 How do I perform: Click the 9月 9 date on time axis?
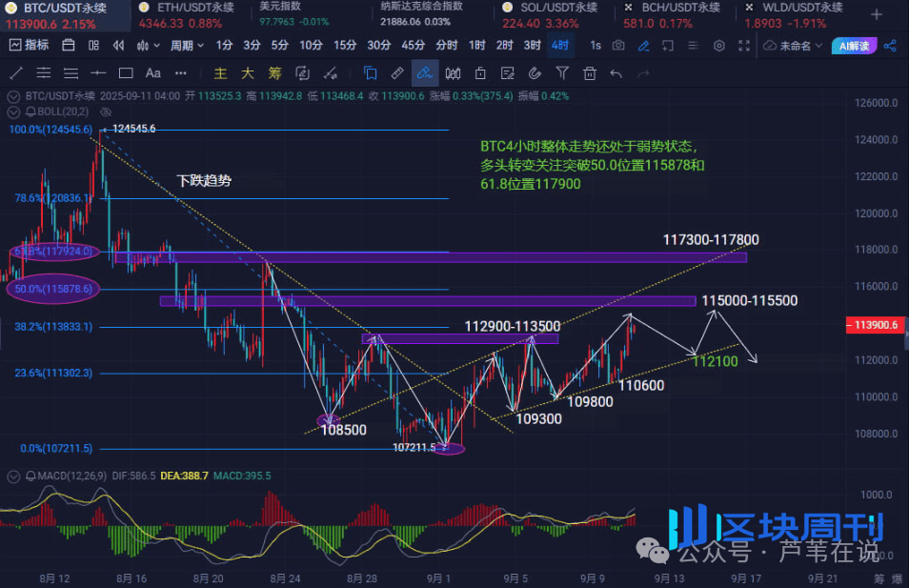coord(592,578)
